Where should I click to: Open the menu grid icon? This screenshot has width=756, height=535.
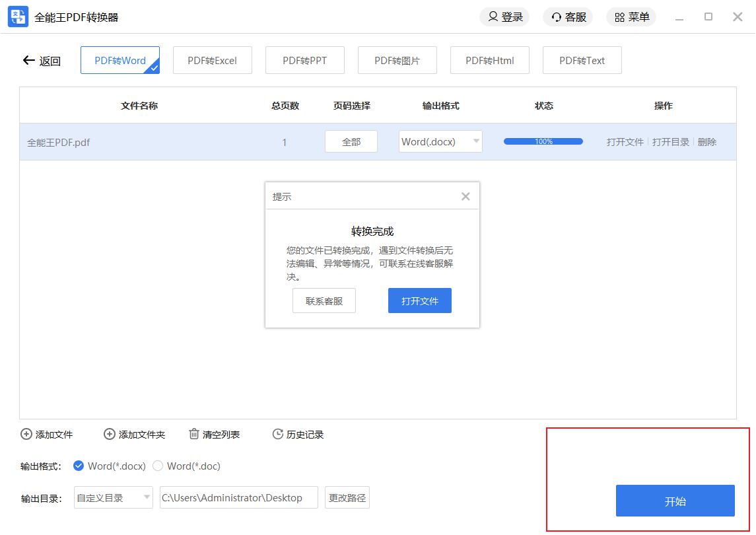tap(619, 17)
